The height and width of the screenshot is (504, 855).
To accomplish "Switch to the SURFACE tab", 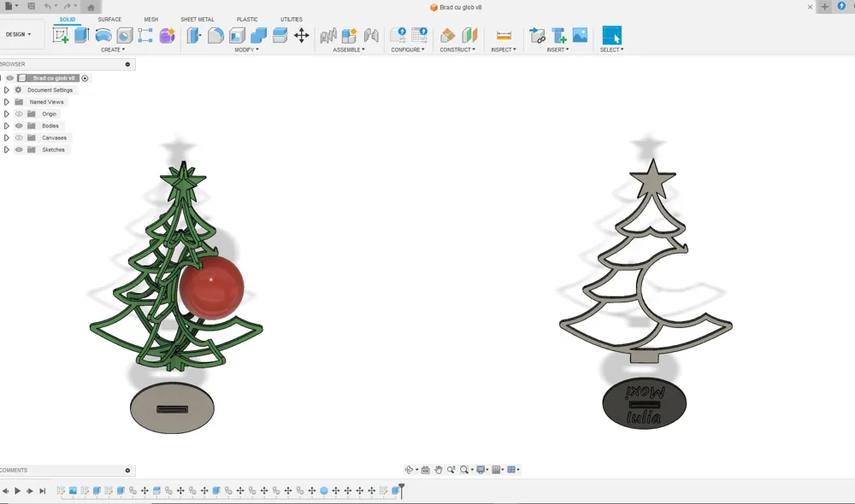I will coord(109,19).
